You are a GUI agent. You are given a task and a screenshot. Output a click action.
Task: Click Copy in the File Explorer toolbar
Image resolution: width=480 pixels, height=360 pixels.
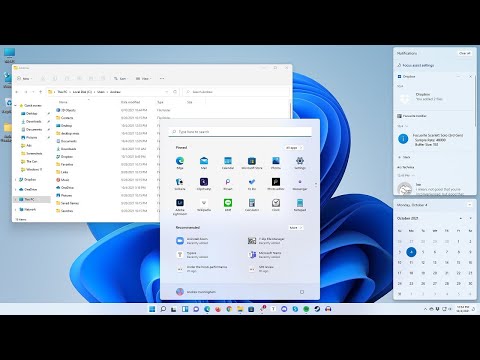coord(55,79)
